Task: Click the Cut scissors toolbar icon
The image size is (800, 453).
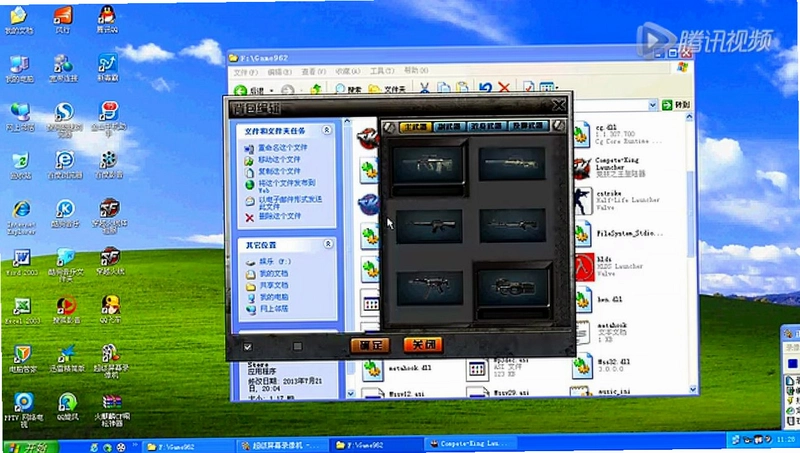Action: (x=424, y=88)
